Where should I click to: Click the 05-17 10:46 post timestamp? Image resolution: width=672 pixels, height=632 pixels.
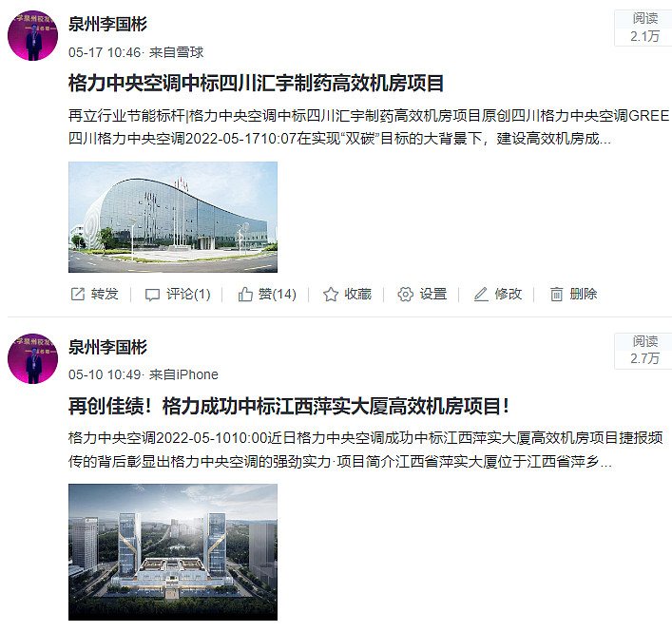pos(105,52)
